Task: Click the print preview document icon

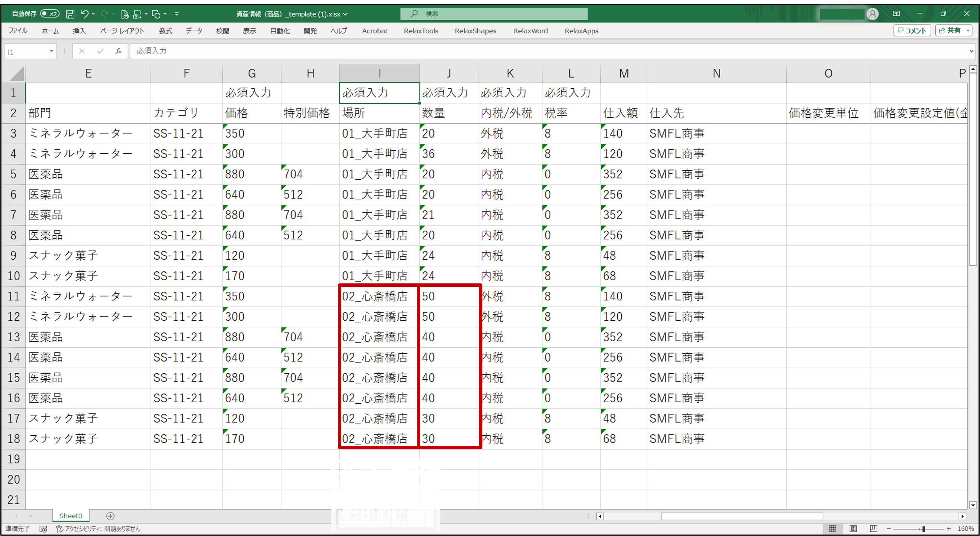Action: (x=124, y=14)
